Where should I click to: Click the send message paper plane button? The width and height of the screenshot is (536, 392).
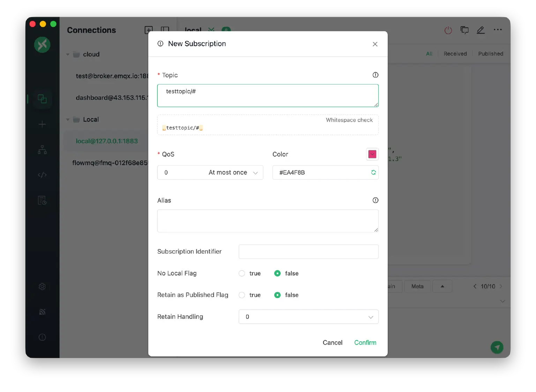click(497, 347)
